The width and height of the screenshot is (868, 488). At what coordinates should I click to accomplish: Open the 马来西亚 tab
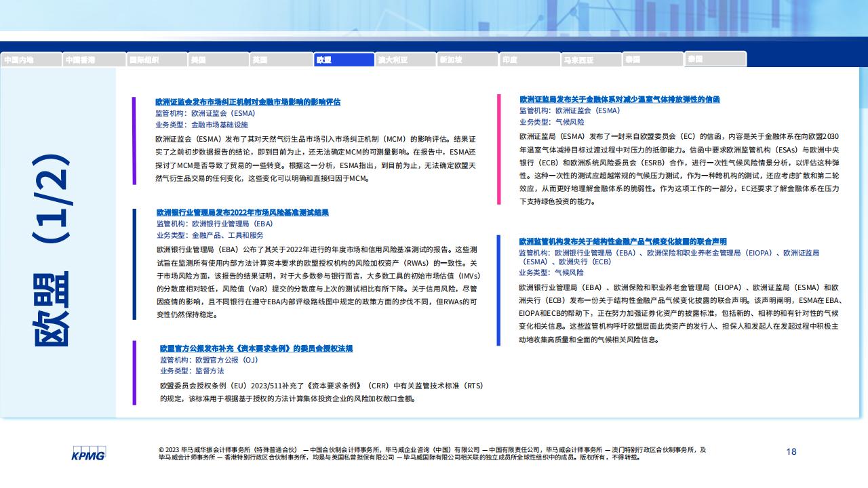(591, 60)
